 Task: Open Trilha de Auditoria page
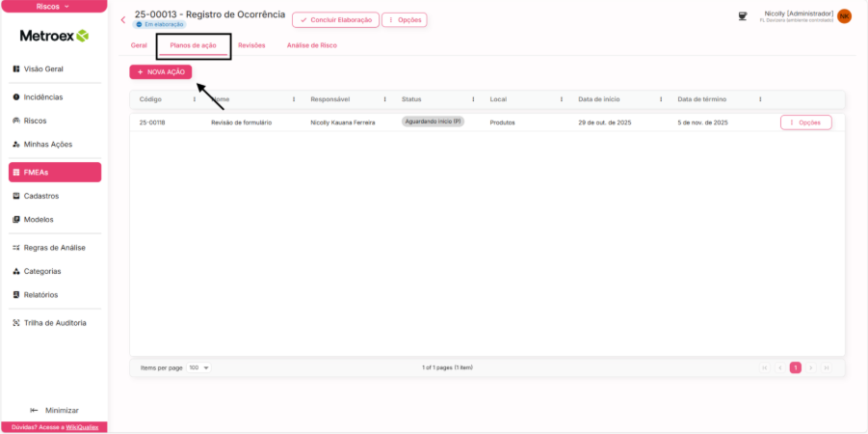click(x=54, y=322)
